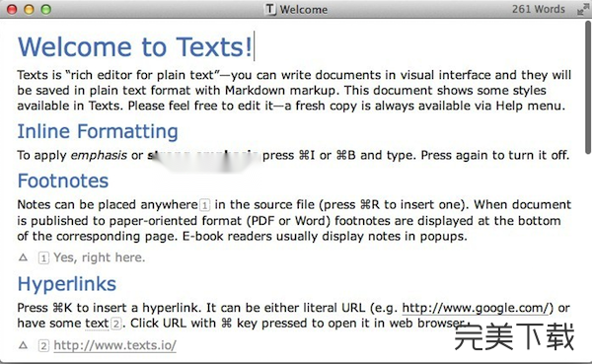
Task: Open the http://www.texts.io/ link
Action: [114, 345]
